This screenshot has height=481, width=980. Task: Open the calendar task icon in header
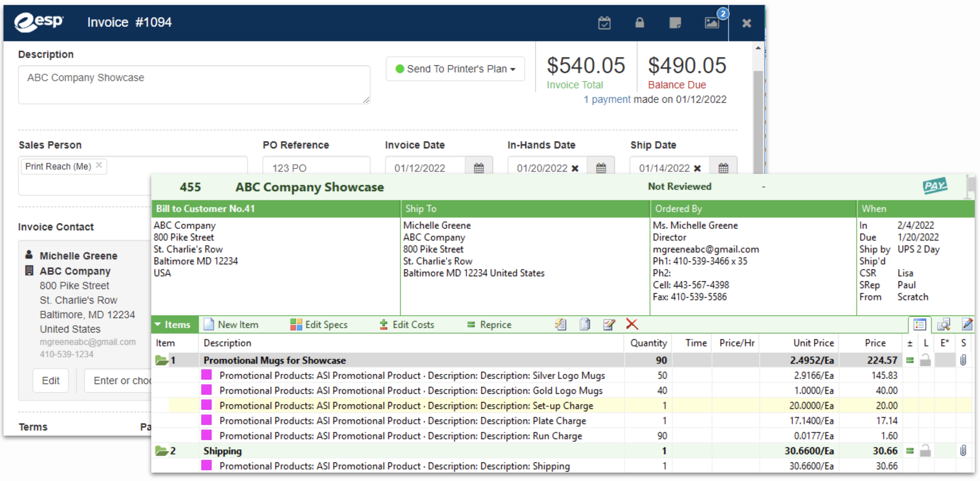[x=604, y=23]
